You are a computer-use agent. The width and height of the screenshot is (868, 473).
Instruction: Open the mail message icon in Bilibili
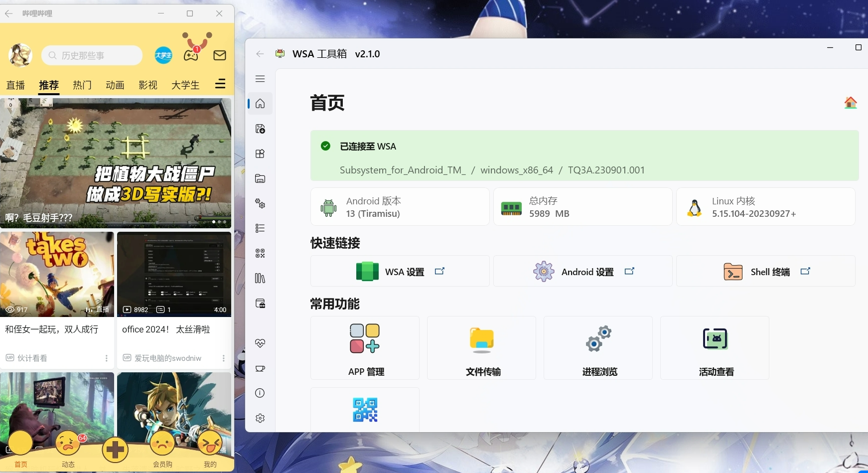[220, 55]
